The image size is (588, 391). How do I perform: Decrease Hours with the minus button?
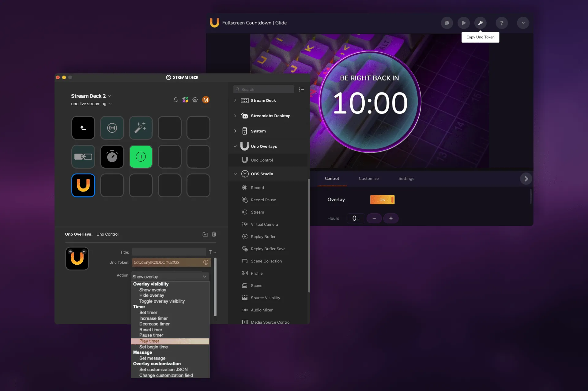point(374,218)
